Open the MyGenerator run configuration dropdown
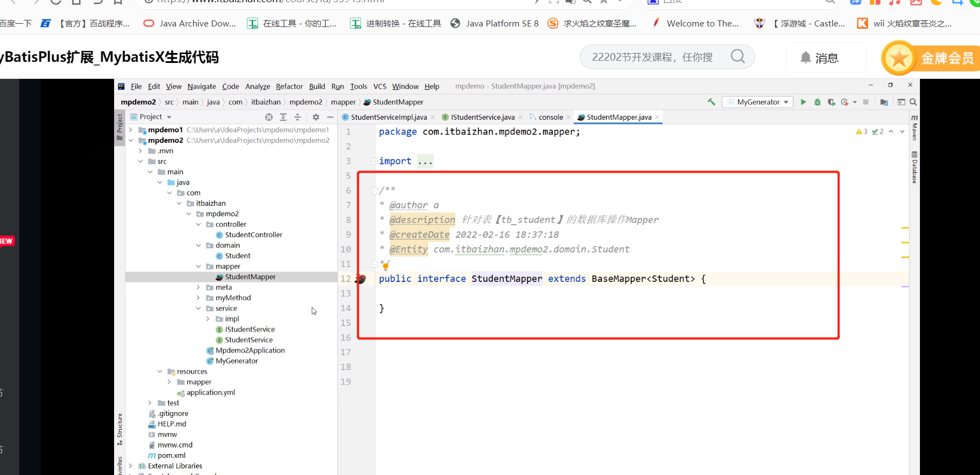980x475 pixels. [758, 102]
